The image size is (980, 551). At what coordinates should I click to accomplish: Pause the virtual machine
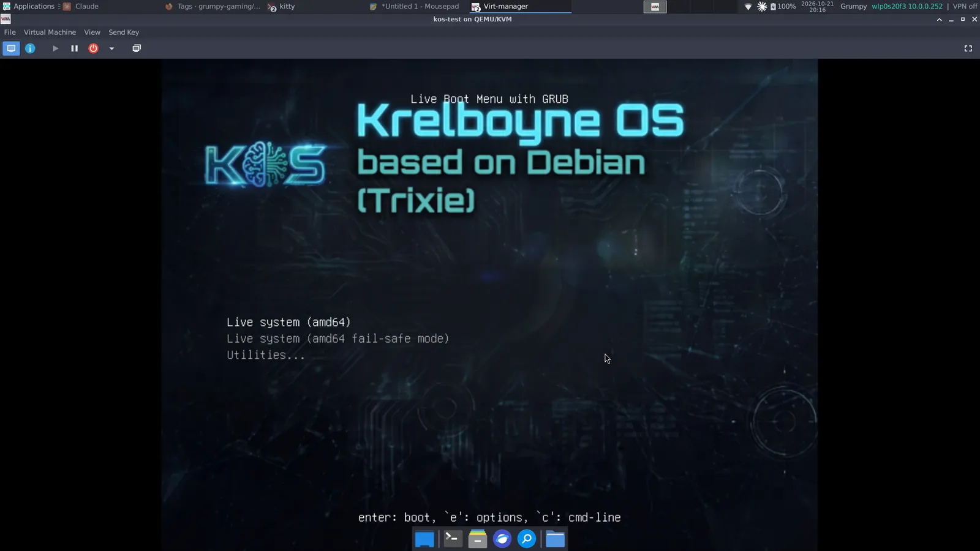point(74,48)
